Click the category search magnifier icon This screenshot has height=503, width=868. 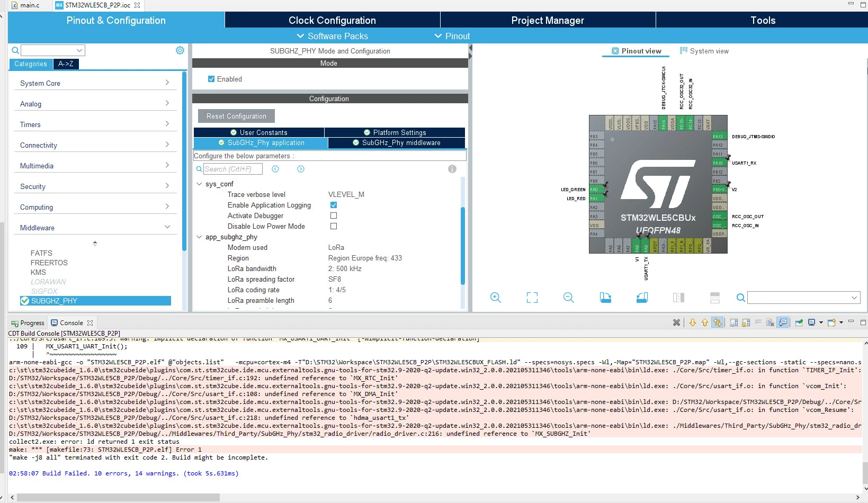pyautogui.click(x=15, y=50)
